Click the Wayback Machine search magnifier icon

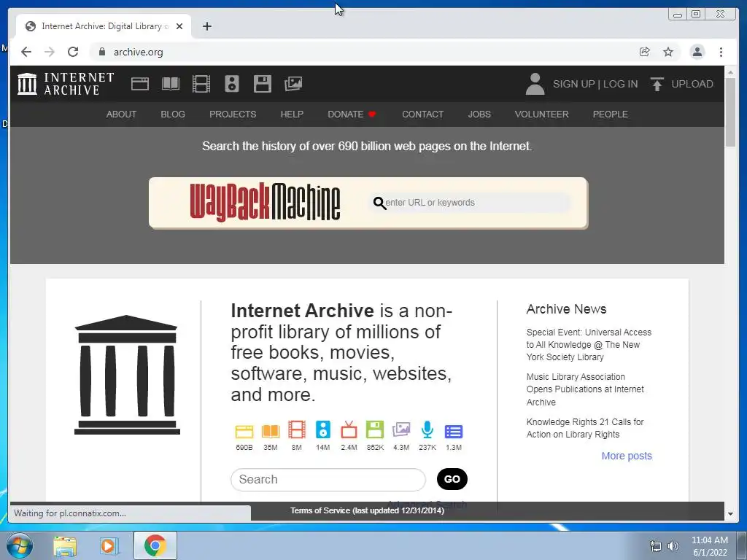[x=379, y=203]
